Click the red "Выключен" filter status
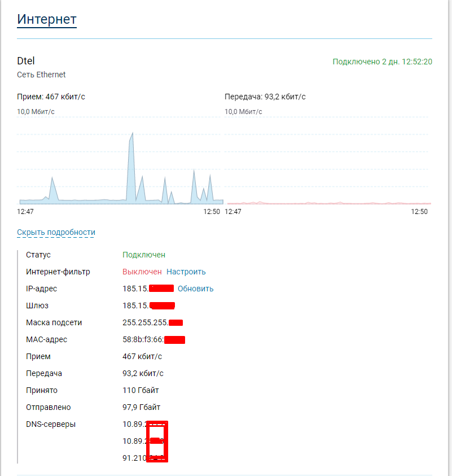 pyautogui.click(x=142, y=272)
